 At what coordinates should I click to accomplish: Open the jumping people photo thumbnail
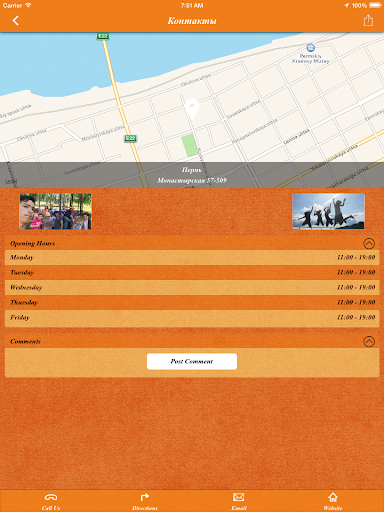328,211
